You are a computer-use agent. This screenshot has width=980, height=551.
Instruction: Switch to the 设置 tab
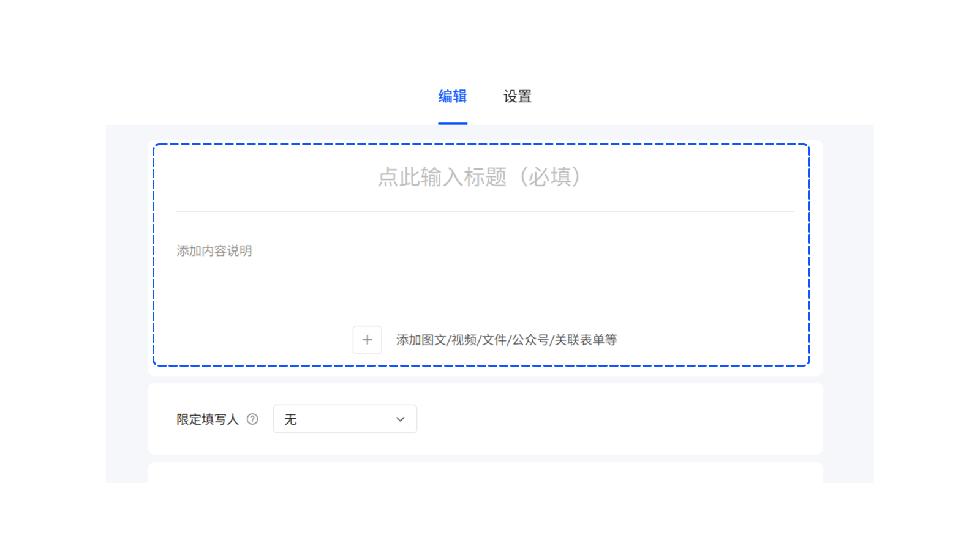click(516, 96)
